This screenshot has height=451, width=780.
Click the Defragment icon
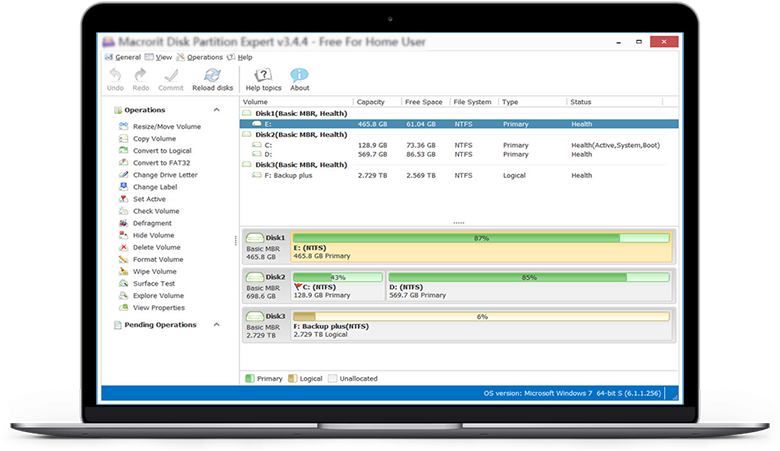click(123, 223)
